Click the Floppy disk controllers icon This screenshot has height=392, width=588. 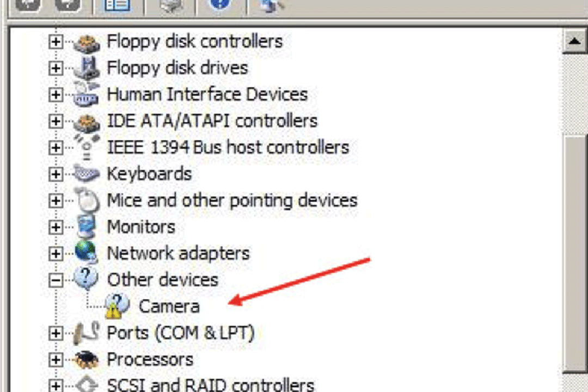(87, 42)
